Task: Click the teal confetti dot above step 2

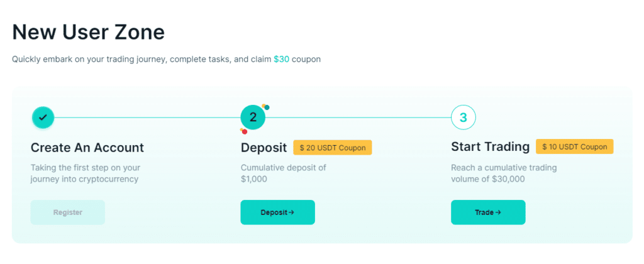Action: tap(267, 107)
